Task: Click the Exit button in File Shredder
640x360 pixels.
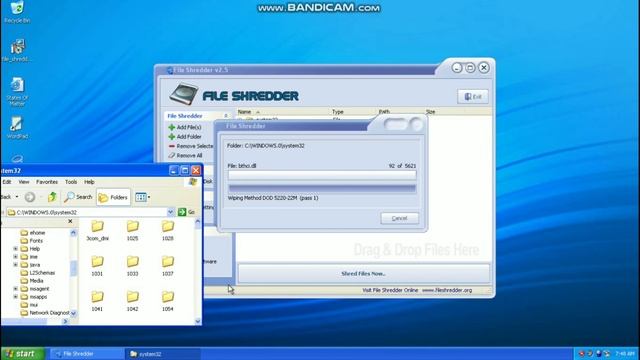Action: tap(473, 97)
